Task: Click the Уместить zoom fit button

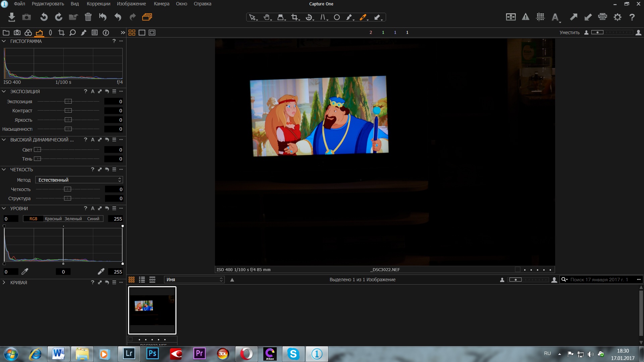Action: coord(569,33)
